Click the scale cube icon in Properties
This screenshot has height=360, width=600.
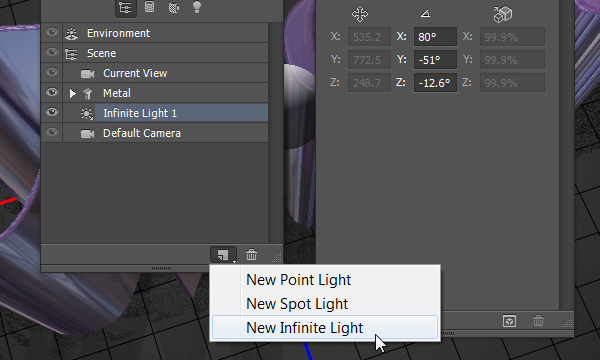[x=502, y=14]
